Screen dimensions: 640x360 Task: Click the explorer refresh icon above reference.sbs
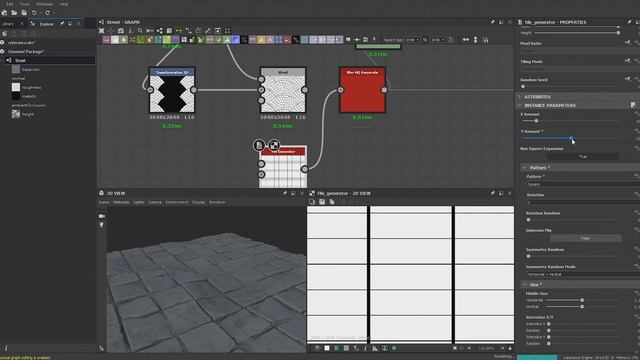(4, 33)
